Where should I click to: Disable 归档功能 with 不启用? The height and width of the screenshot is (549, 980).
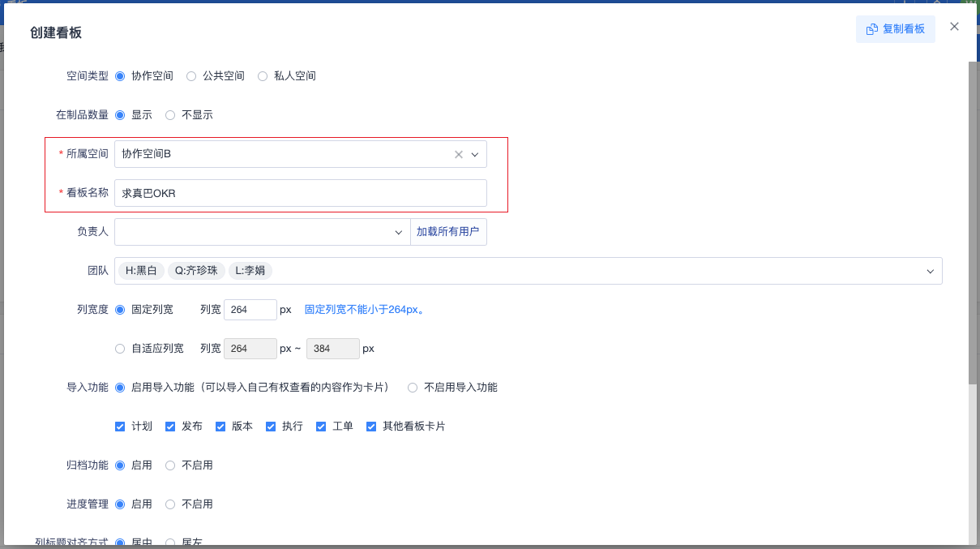[170, 465]
